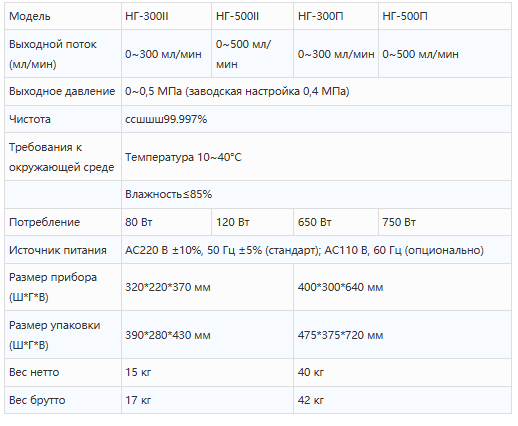Click the 750 Вт consumption cell
The image size is (518, 426).
(445, 222)
